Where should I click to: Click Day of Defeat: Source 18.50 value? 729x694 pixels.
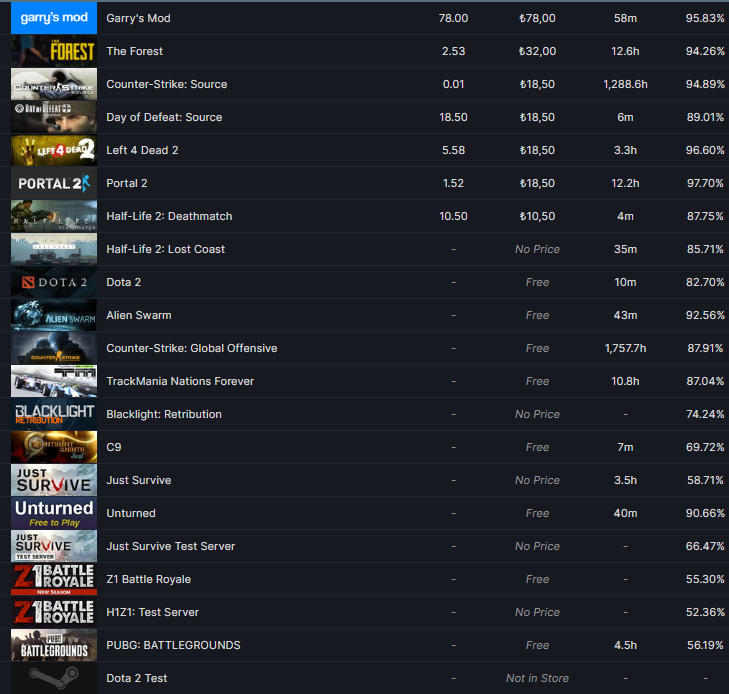click(453, 117)
